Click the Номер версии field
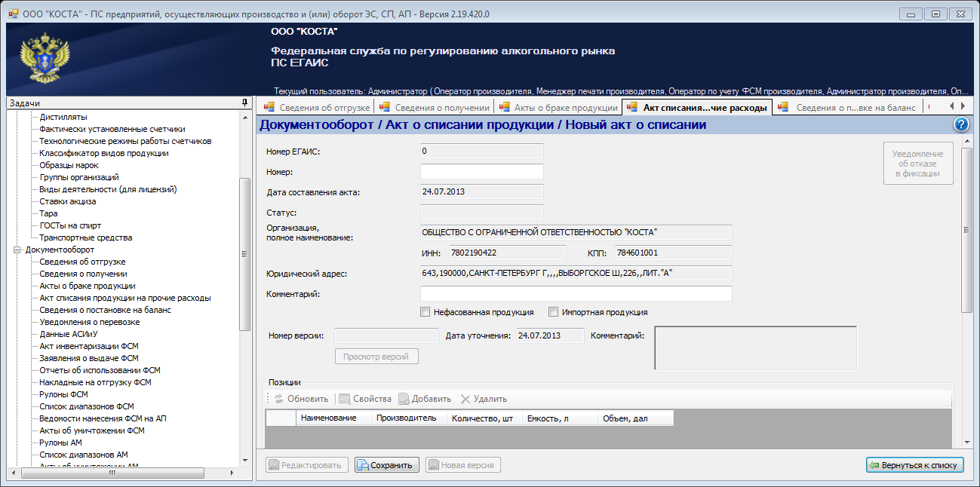Image resolution: width=980 pixels, height=487 pixels. click(x=386, y=335)
